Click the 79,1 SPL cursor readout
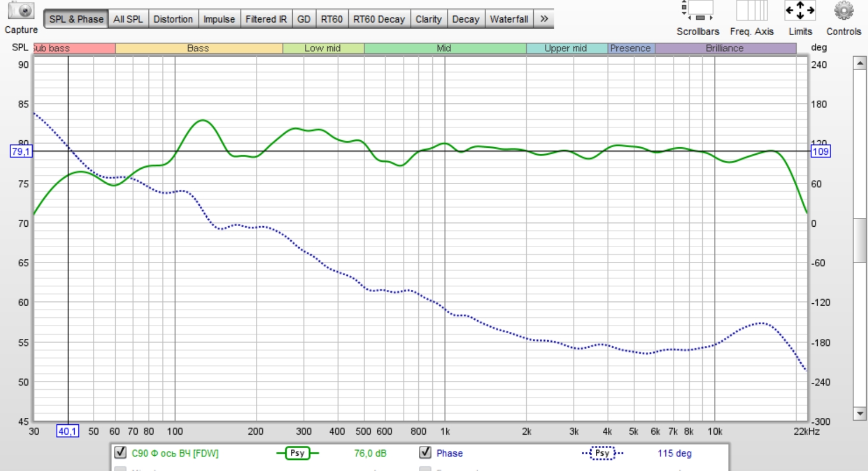 tap(22, 152)
